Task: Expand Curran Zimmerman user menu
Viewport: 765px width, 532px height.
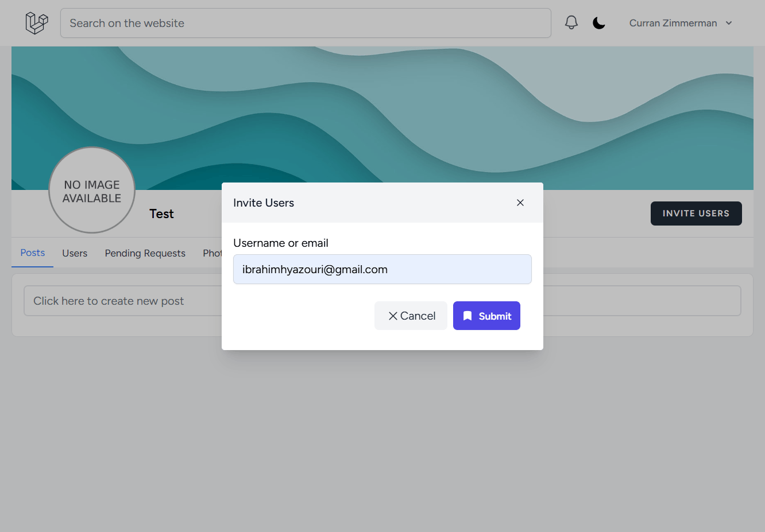Action: pyautogui.click(x=681, y=23)
